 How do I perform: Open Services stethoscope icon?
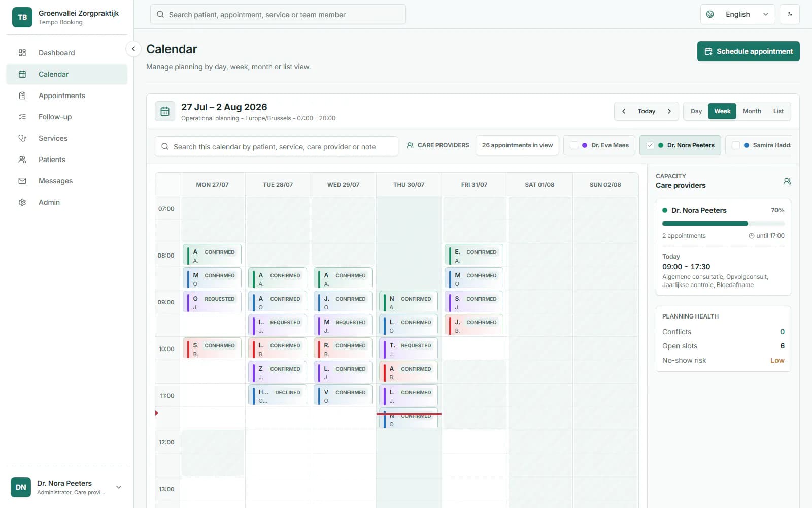[22, 138]
